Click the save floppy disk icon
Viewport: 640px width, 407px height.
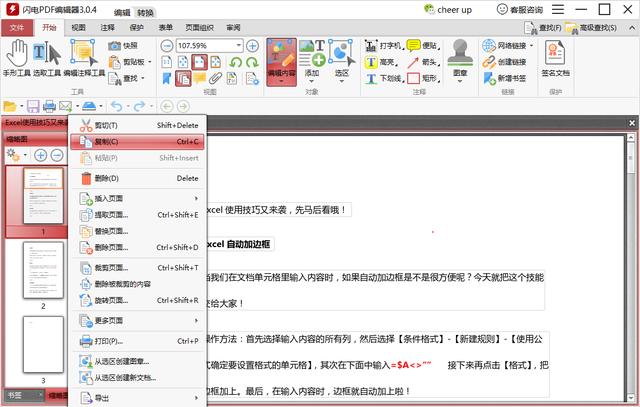coord(33,107)
